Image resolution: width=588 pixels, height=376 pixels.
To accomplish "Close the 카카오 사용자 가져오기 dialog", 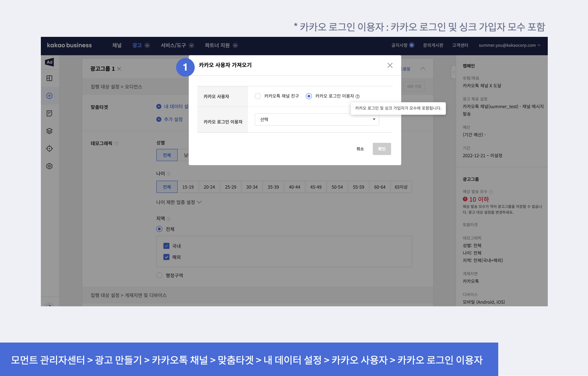I will click(x=390, y=65).
